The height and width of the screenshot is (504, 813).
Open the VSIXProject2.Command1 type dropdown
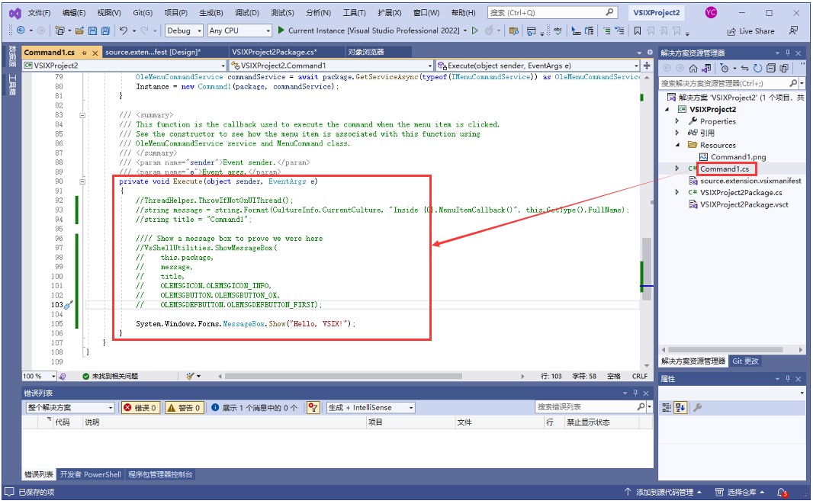click(331, 66)
